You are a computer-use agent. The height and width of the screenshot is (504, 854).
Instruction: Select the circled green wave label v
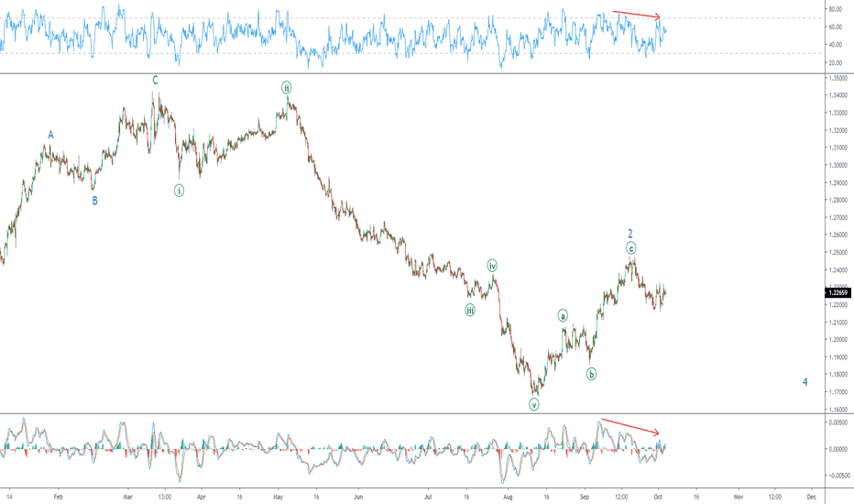tap(533, 404)
